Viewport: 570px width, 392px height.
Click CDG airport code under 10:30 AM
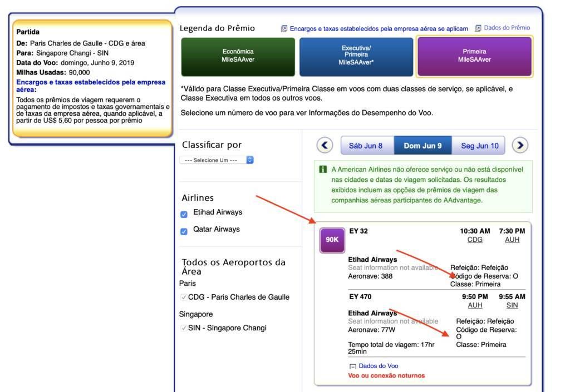pyautogui.click(x=475, y=240)
